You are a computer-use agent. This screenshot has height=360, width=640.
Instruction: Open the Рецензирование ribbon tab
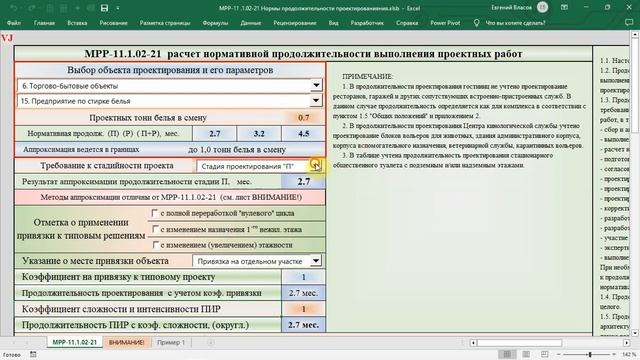(295, 23)
